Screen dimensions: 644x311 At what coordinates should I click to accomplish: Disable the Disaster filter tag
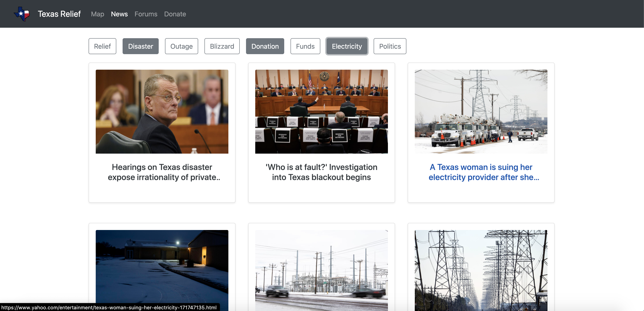pos(140,46)
